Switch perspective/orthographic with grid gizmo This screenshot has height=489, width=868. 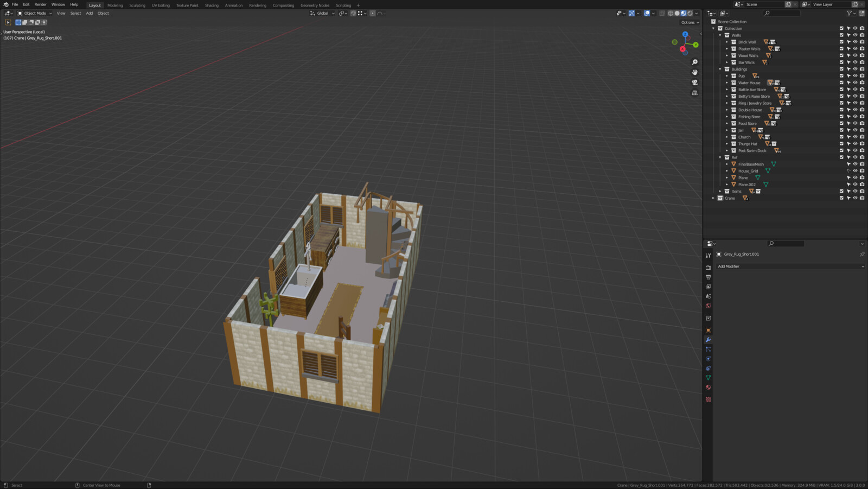coord(694,93)
